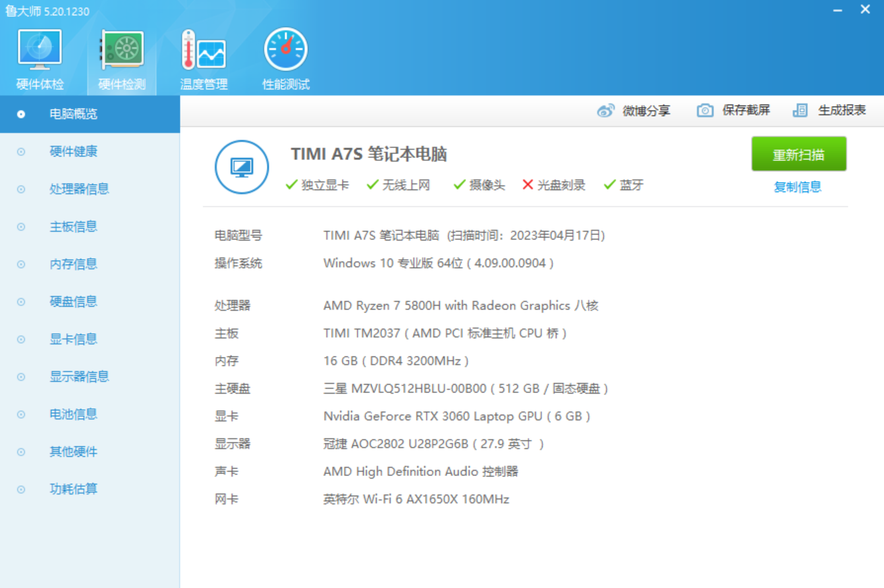The image size is (884, 588).
Task: Click the green check next to 摄像头
Action: click(x=460, y=185)
